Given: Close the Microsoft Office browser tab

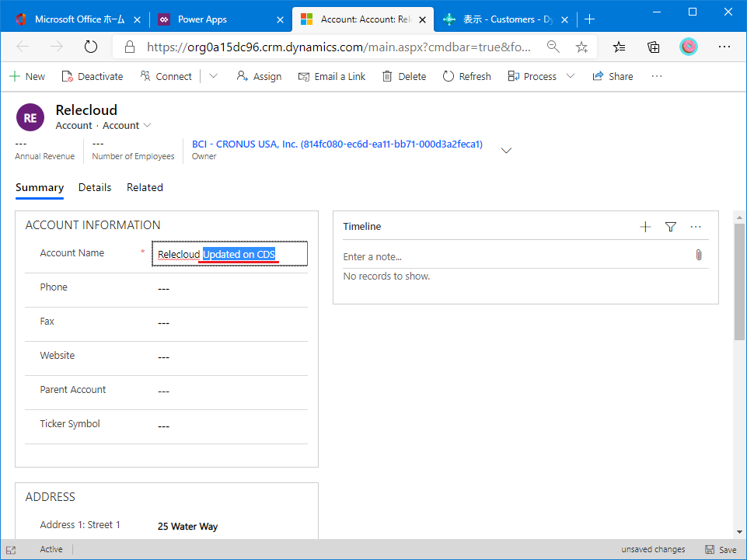Looking at the screenshot, I should coord(138,19).
